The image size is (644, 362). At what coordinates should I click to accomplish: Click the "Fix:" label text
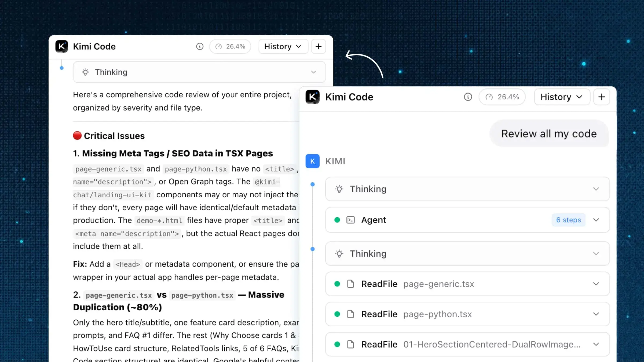click(x=80, y=264)
